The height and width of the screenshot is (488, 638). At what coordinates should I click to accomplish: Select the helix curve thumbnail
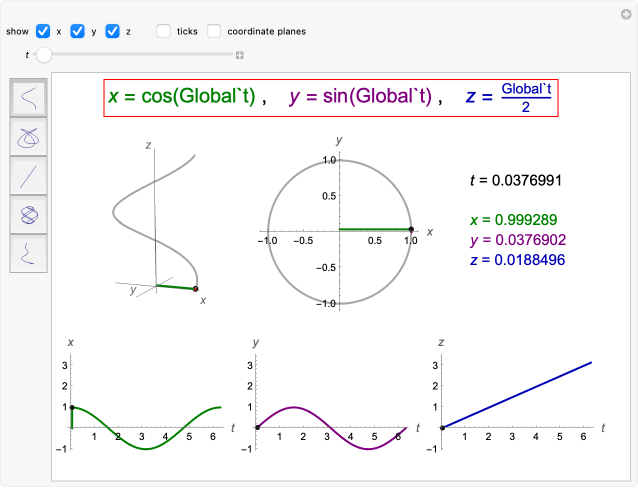(x=30, y=98)
